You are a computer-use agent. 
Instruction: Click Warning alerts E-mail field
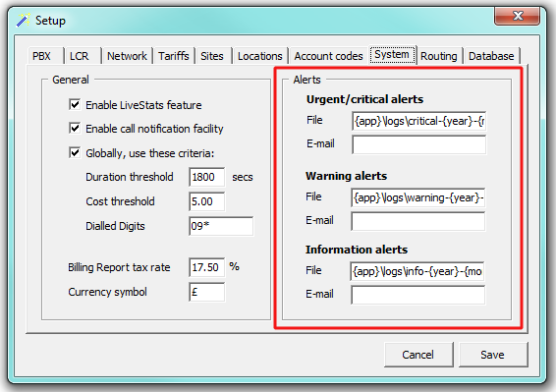pos(418,221)
